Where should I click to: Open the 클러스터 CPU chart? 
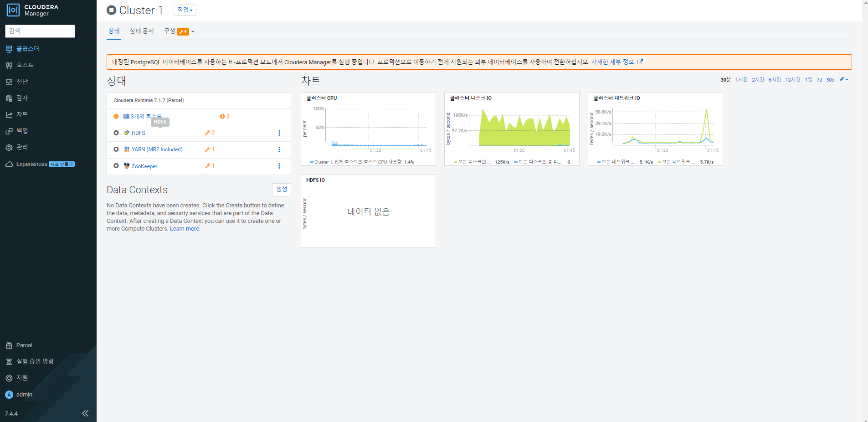click(x=368, y=129)
